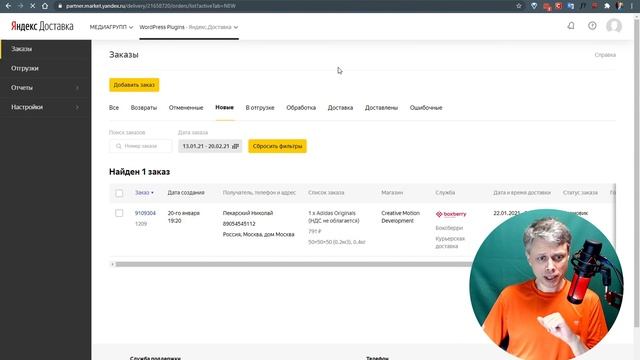Click Добавить заказ button
This screenshot has height=360, width=640.
134,85
